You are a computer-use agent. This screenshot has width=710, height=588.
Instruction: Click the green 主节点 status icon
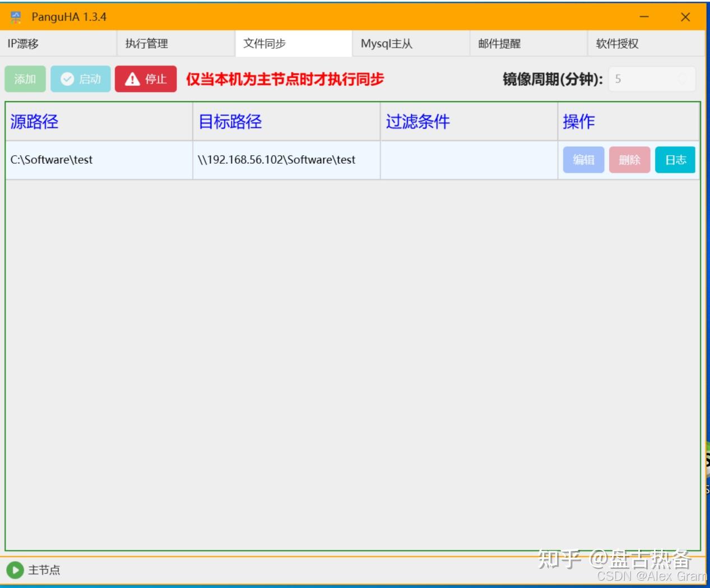[15, 570]
